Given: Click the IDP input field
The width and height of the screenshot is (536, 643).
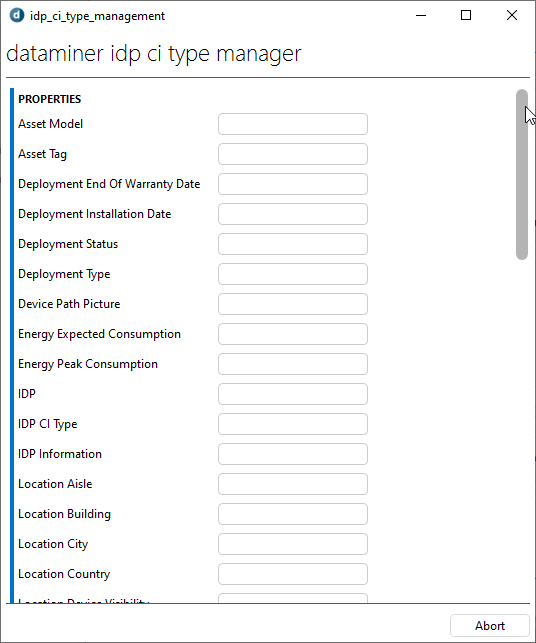Looking at the screenshot, I should click(x=293, y=394).
